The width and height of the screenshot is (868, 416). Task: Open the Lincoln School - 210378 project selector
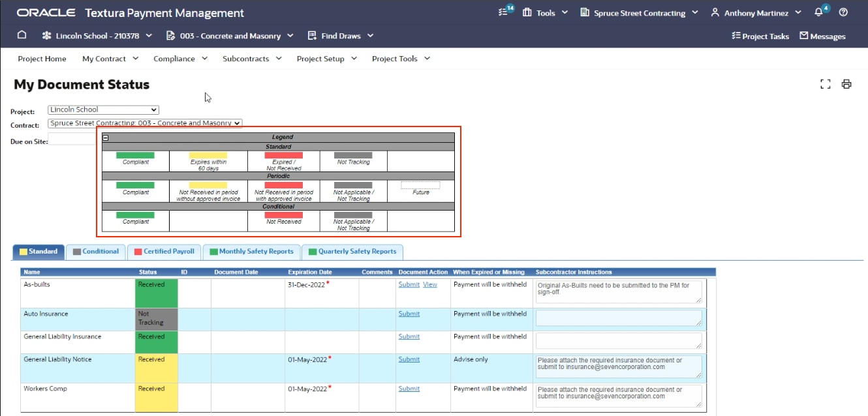97,36
